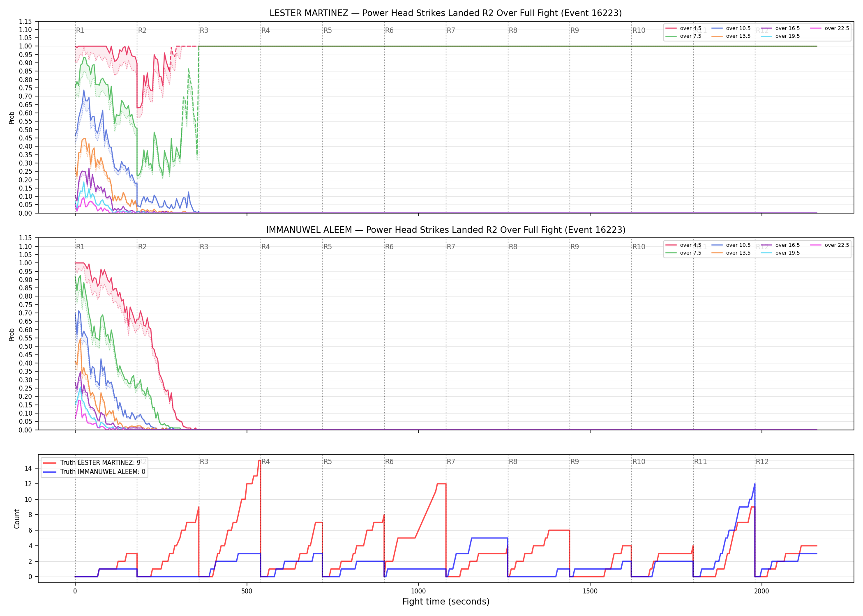
Task: Click R10 round label in Lester Martinez chart
Action: click(x=639, y=30)
